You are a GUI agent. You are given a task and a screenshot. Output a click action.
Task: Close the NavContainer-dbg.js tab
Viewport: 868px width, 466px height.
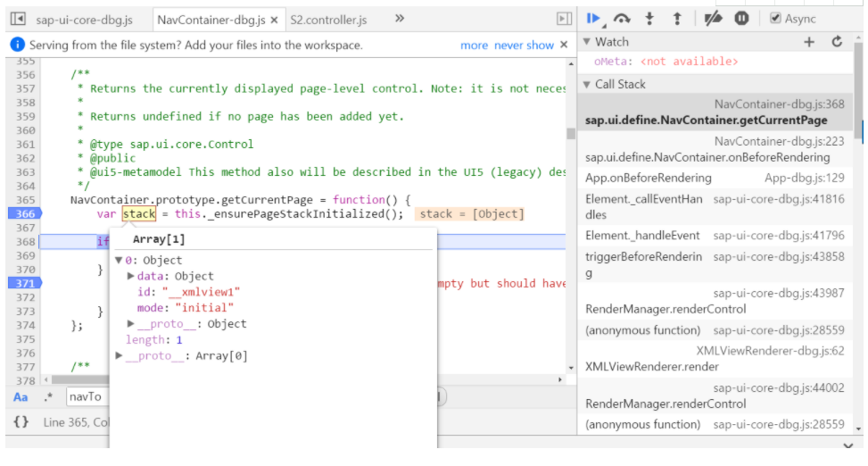[274, 21]
